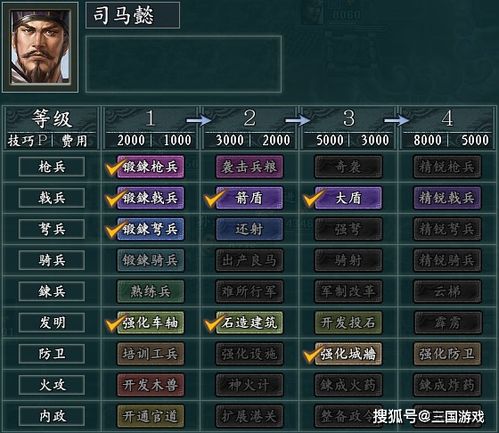Click the empty description box below name
Screen dimensions: 499x433
184,64
